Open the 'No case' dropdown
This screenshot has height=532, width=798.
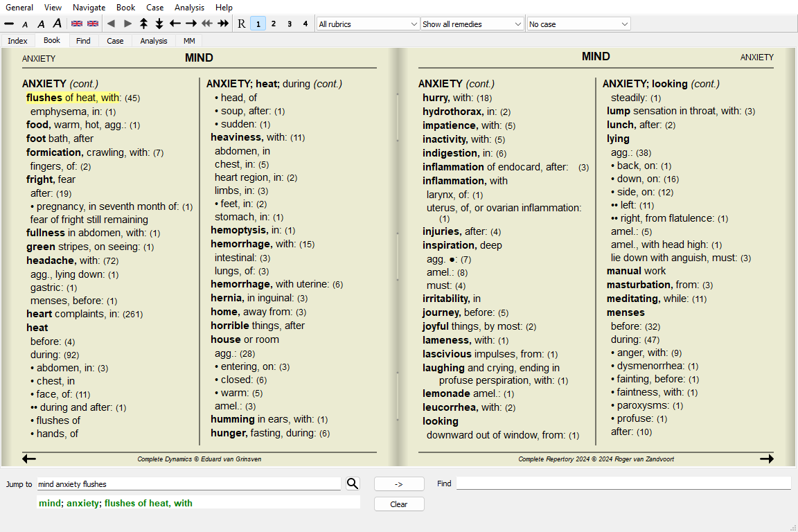(578, 24)
